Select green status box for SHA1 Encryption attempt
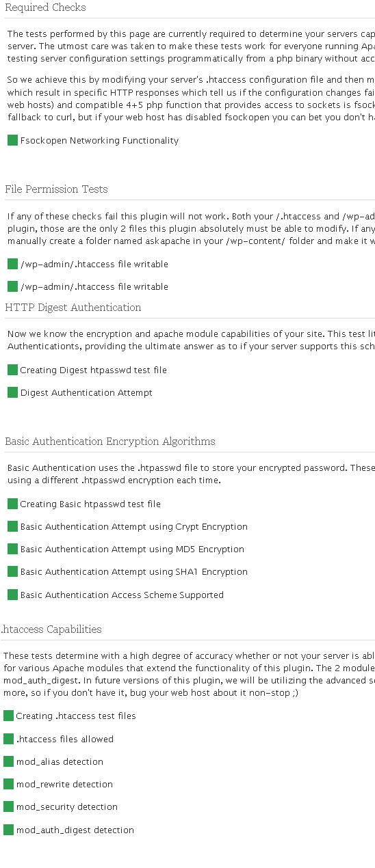Image resolution: width=375 pixels, height=868 pixels. 12,571
